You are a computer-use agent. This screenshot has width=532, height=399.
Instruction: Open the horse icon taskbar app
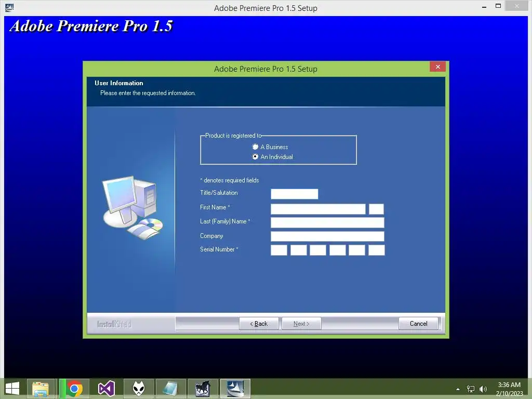(x=203, y=389)
